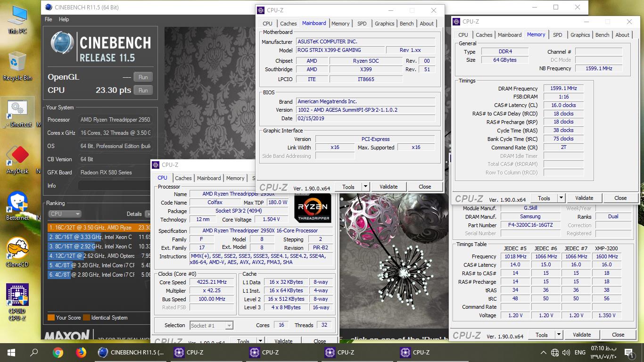Screen dimensions: 644x362
Task: Open the action center notifications icon
Action: [628, 352]
